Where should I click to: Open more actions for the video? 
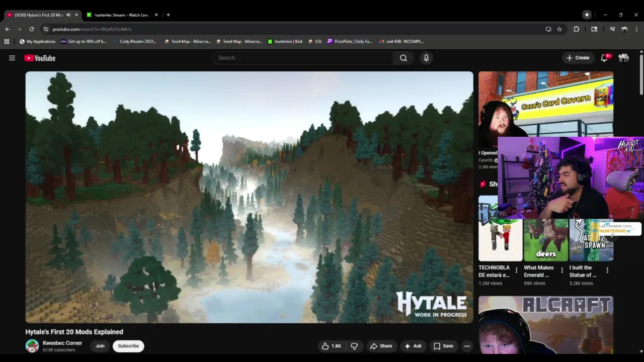click(x=467, y=346)
